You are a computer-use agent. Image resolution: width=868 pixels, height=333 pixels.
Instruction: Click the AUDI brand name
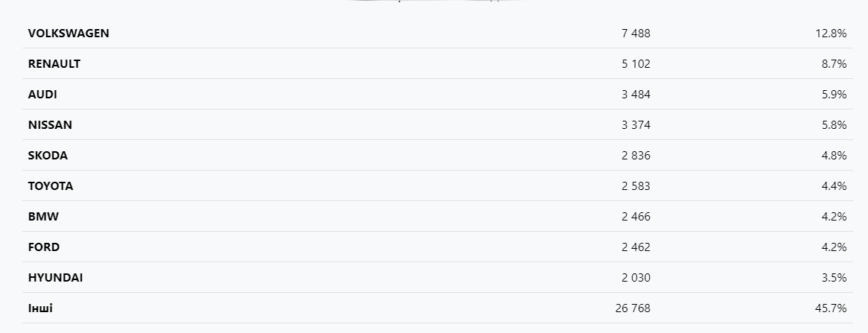coord(42,95)
